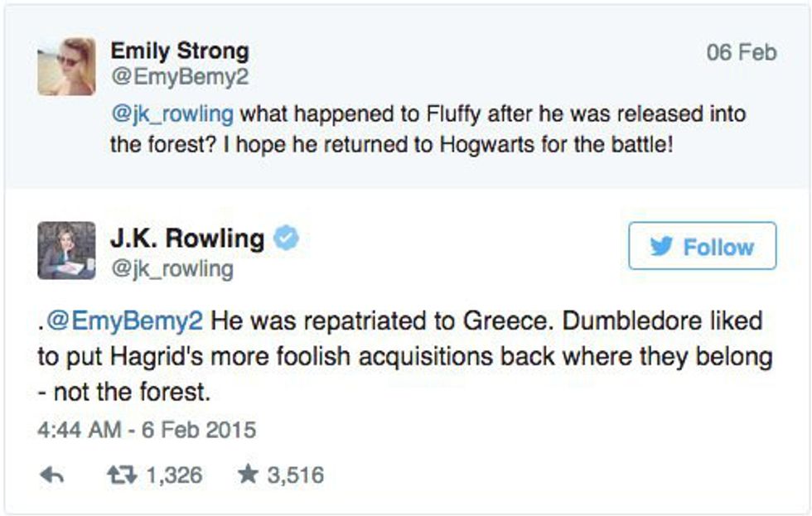Click the @EmyBemy2 handle under Emily Strong

pyautogui.click(x=179, y=77)
